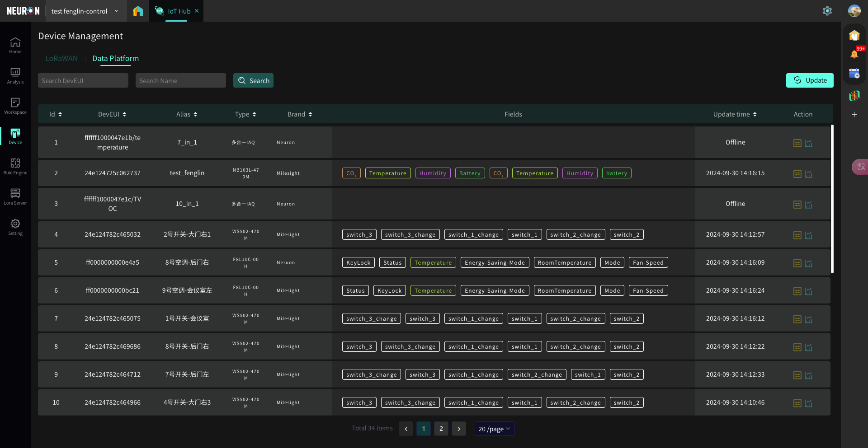Viewport: 868px width, 448px height.
Task: Open detail list icon for 7_in_1 row
Action: tap(797, 143)
